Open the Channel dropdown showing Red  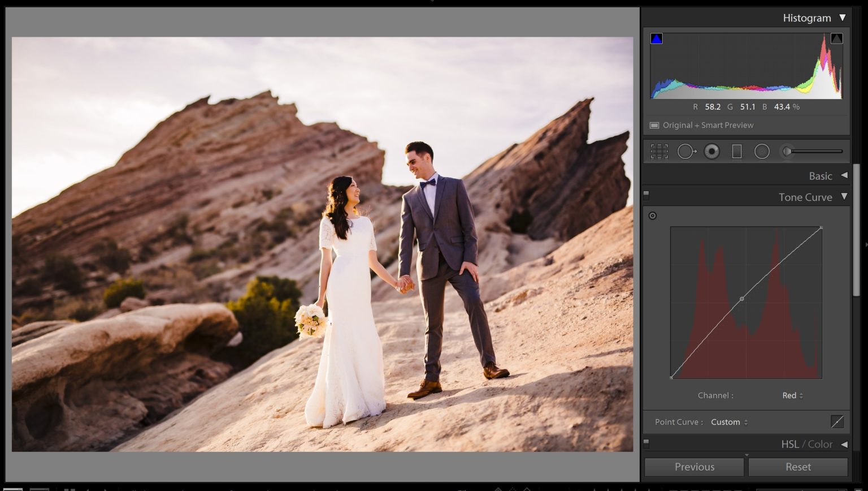[x=792, y=395]
